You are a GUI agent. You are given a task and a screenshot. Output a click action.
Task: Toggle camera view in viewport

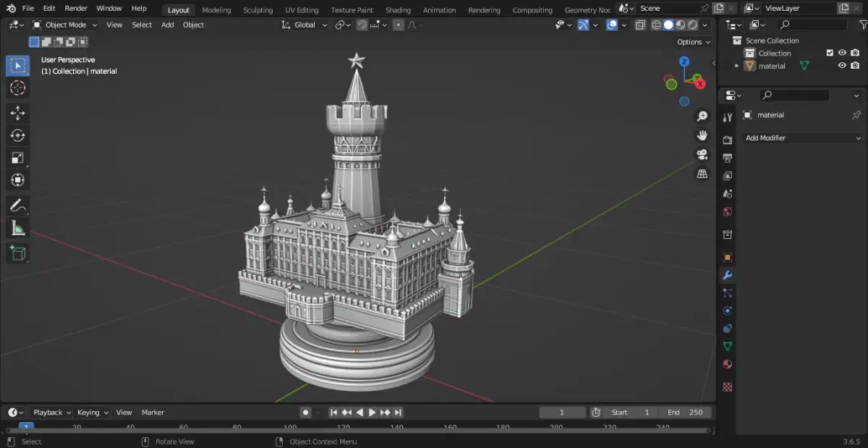702,155
